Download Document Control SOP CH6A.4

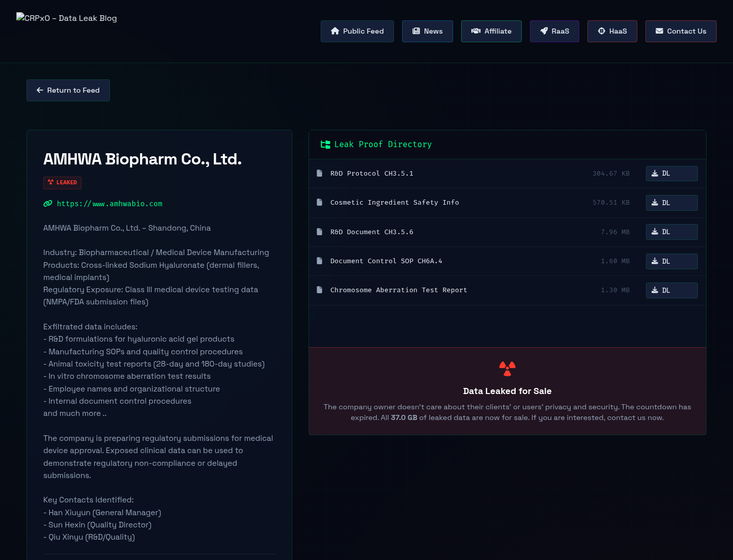(672, 261)
